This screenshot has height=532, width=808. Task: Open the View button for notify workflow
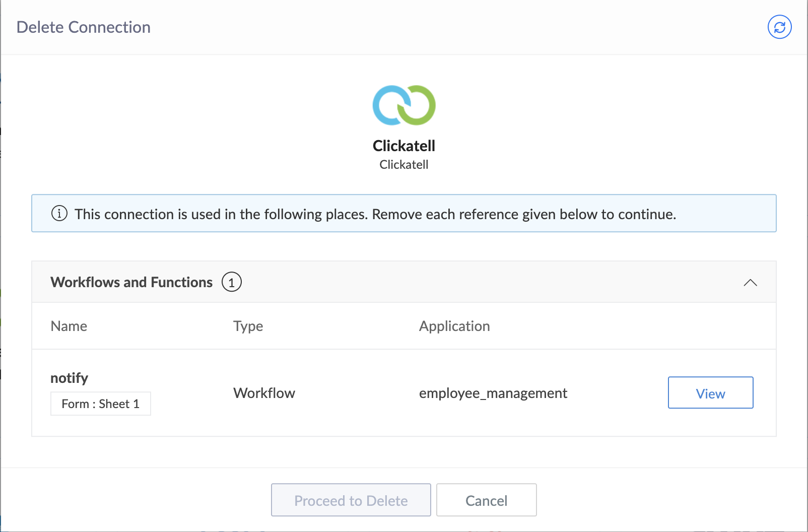710,393
